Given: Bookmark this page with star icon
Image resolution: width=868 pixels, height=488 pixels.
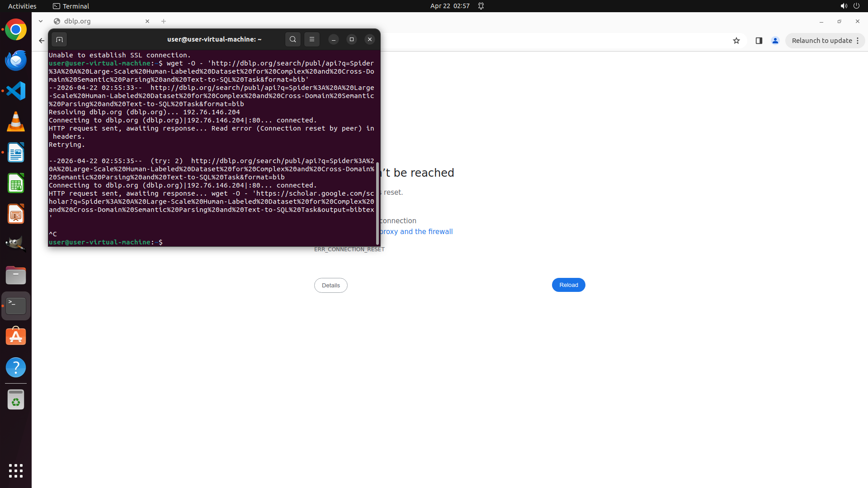Looking at the screenshot, I should pos(736,41).
